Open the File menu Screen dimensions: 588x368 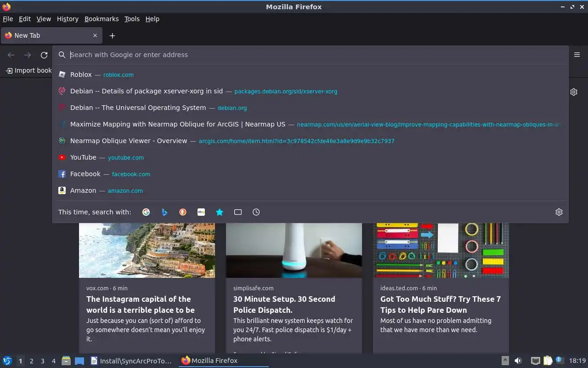pyautogui.click(x=8, y=19)
